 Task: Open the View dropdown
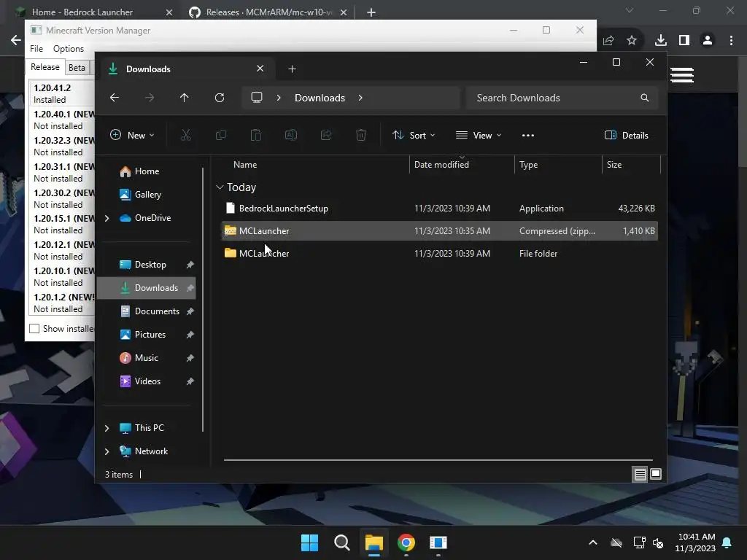pos(479,135)
